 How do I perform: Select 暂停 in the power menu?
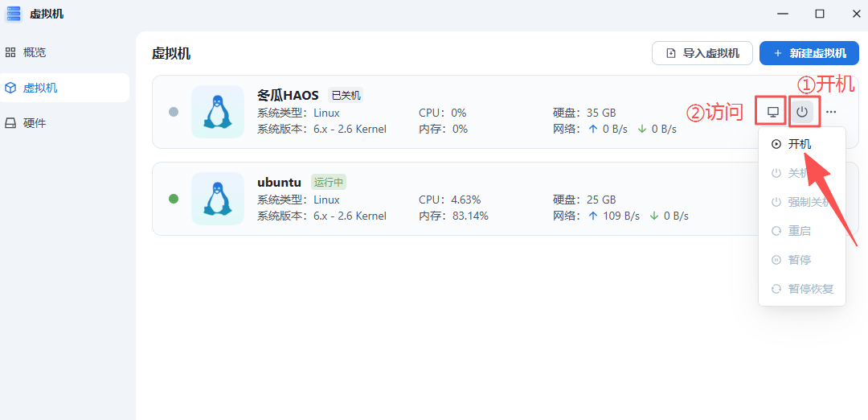(799, 260)
